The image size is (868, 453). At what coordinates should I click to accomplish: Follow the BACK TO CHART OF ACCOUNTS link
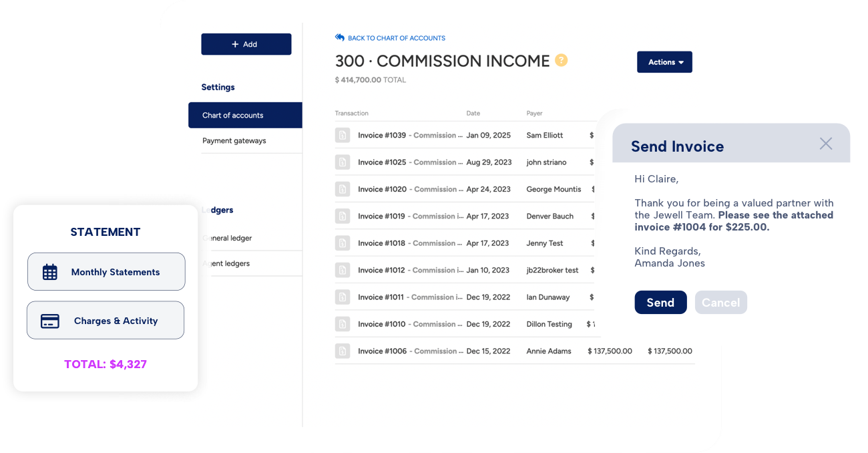click(x=395, y=37)
